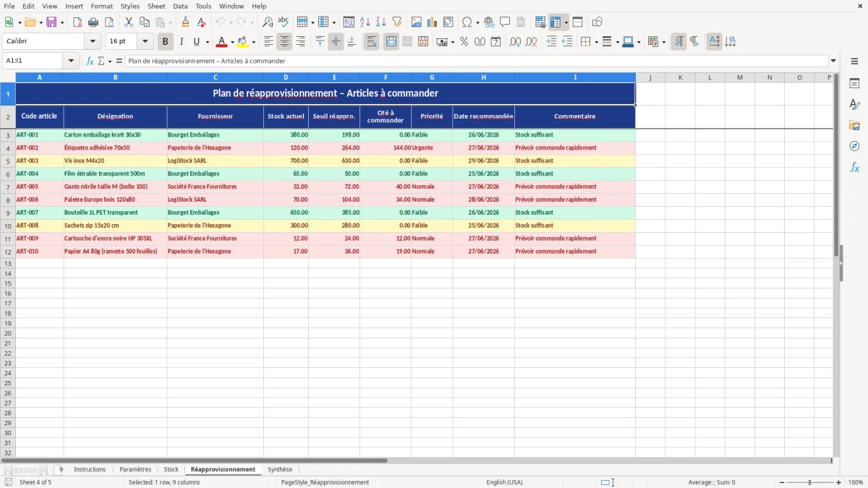
Task: Format cell as percent
Action: coord(464,42)
